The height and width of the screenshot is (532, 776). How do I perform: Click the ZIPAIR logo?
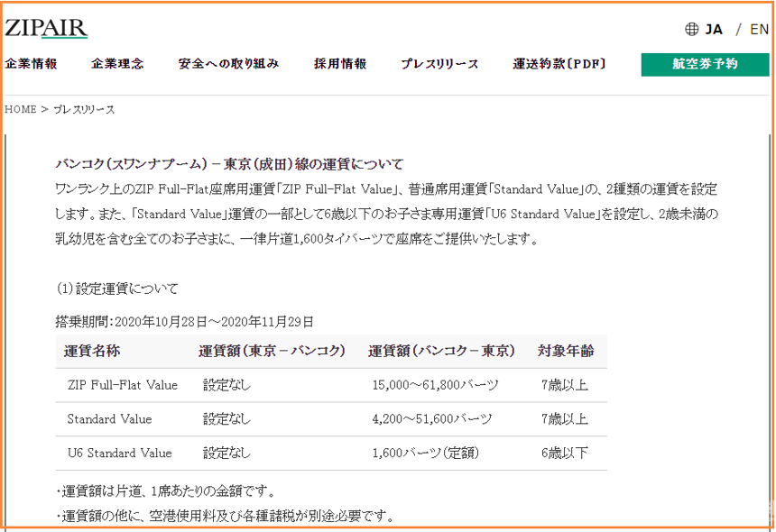tap(46, 28)
